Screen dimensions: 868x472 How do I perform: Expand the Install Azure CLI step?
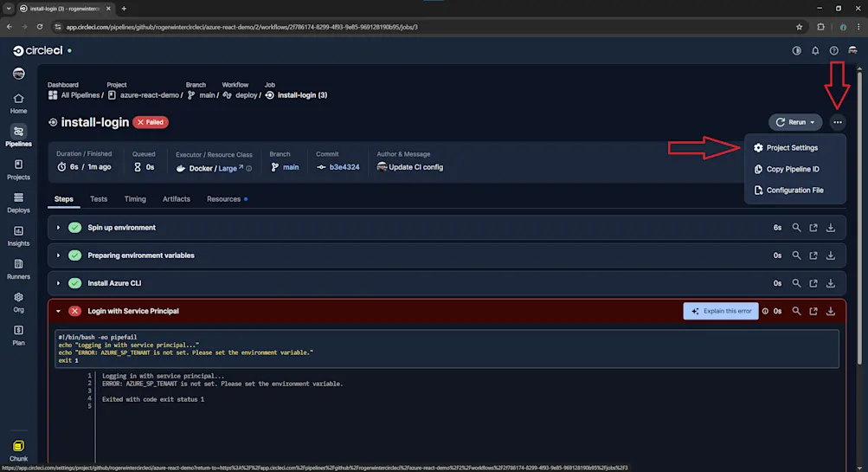pos(58,283)
